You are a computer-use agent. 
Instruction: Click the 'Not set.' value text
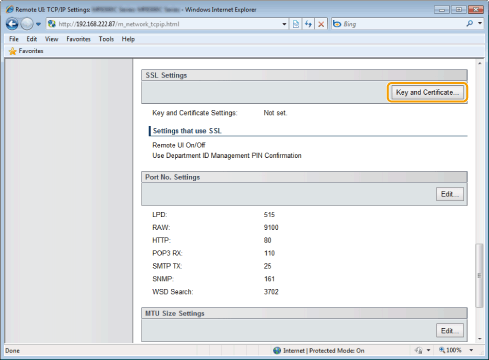(275, 113)
